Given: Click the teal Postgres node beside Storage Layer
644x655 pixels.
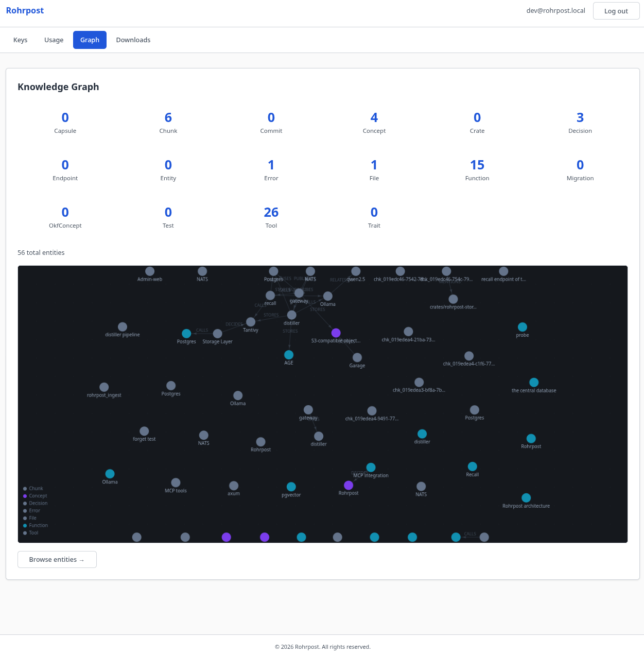Looking at the screenshot, I should (x=186, y=334).
